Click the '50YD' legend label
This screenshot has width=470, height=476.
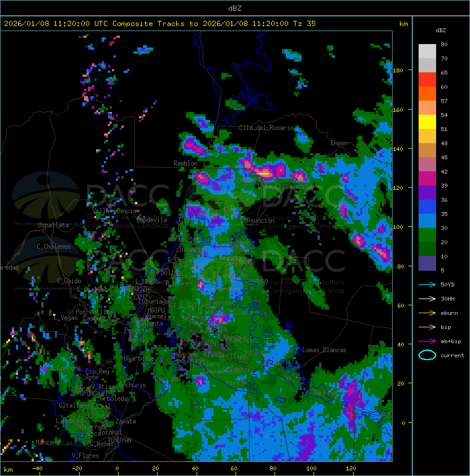coord(447,285)
